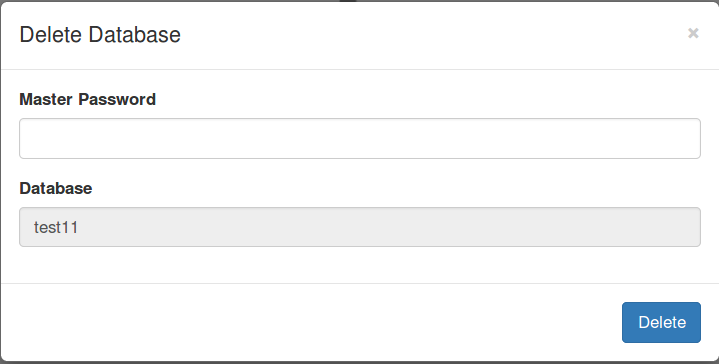Click blank modal body below the Database field
This screenshot has height=364, width=719.
click(360, 265)
